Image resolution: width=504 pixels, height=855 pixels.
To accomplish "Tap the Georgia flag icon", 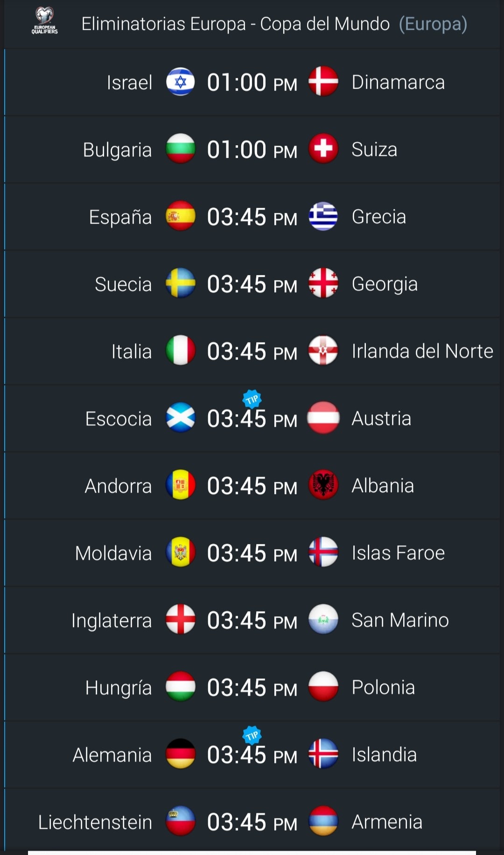I will tap(323, 283).
